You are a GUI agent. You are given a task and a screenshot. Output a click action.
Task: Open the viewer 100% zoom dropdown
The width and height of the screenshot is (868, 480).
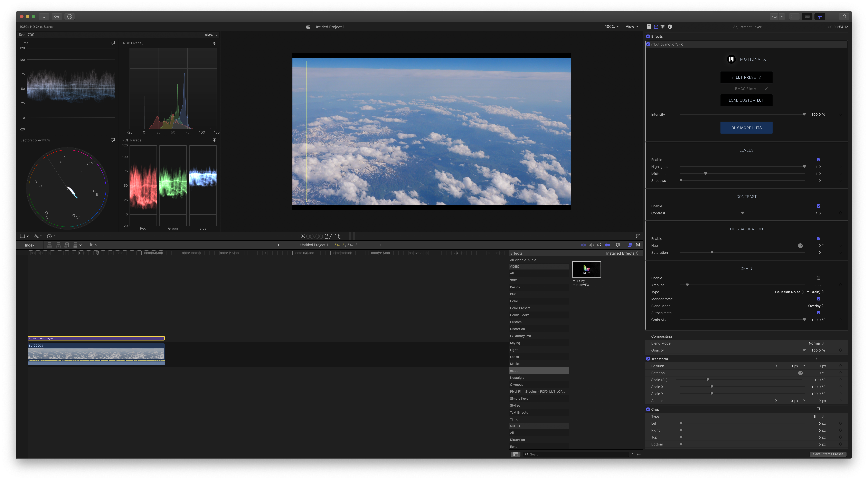[612, 27]
